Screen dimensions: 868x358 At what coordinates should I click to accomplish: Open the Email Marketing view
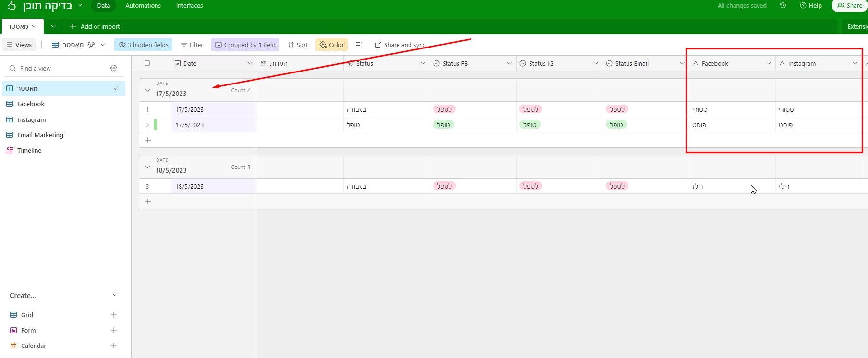click(64, 135)
